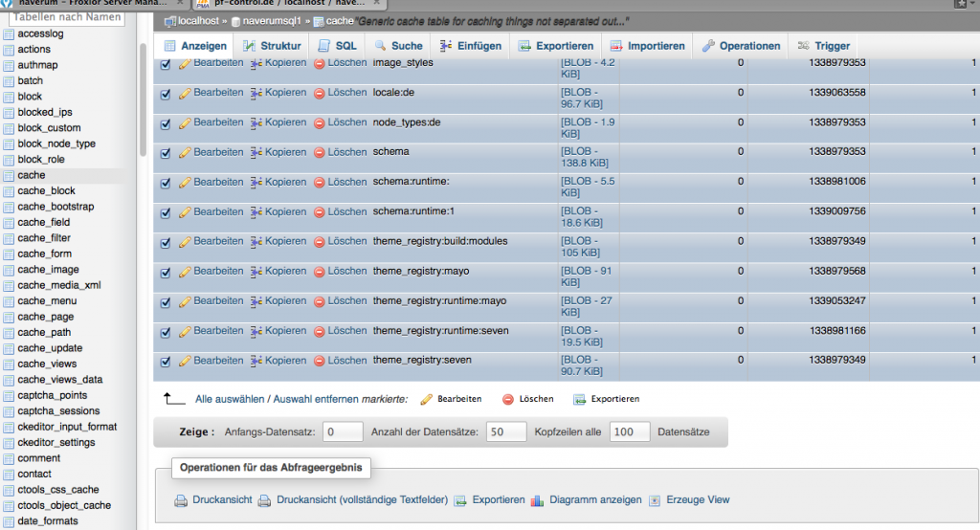Viewport: 980px width, 530px height.
Task: Click chart icon beside Diagramm anzeigen
Action: point(537,500)
